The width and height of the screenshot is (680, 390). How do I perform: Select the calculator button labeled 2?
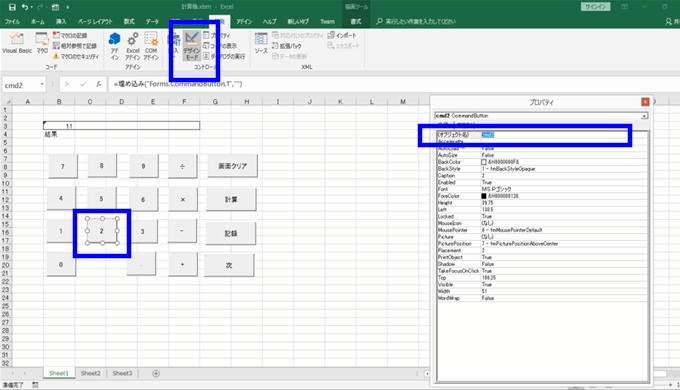click(102, 231)
